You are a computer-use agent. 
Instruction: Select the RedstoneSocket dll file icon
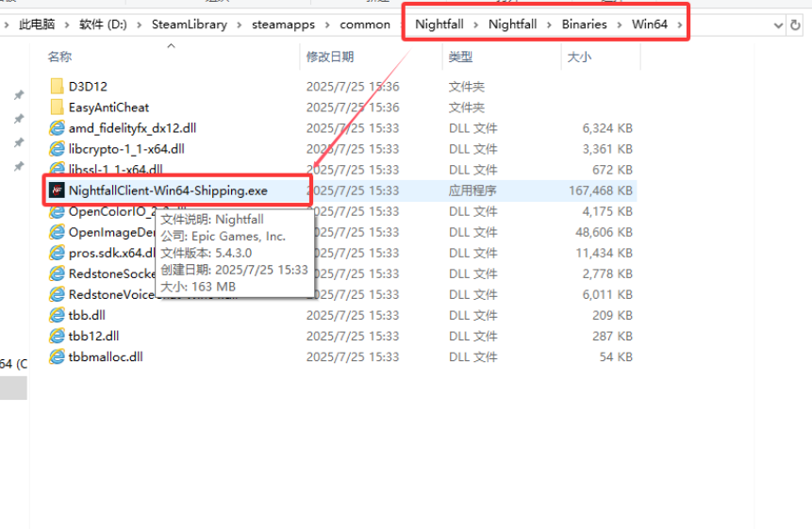click(x=57, y=273)
